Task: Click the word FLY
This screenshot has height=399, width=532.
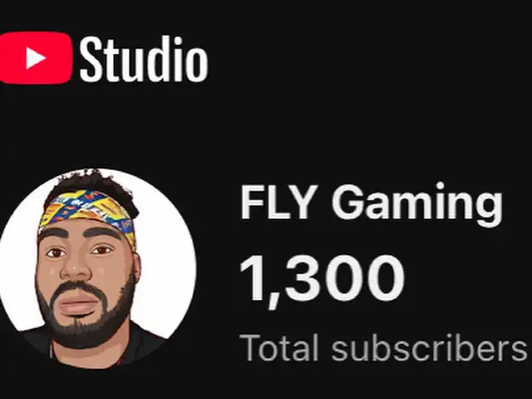Action: 277,203
